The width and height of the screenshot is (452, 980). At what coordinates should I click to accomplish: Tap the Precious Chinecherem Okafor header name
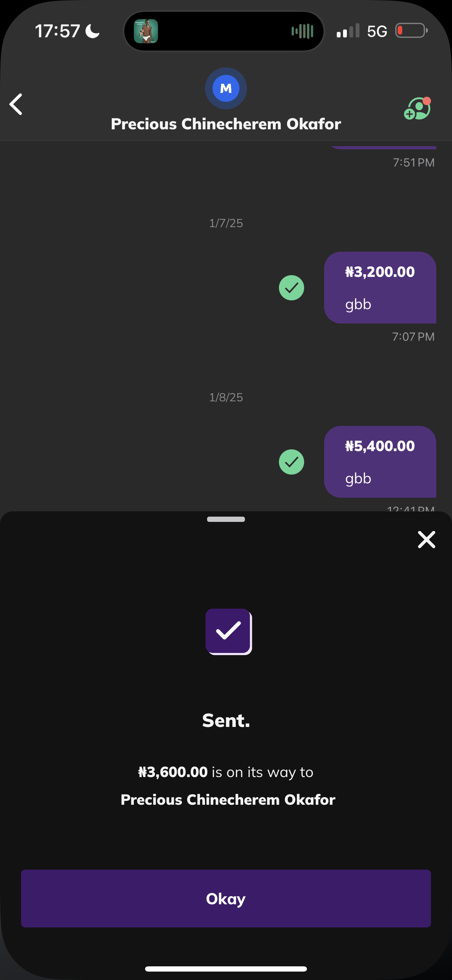pos(226,124)
